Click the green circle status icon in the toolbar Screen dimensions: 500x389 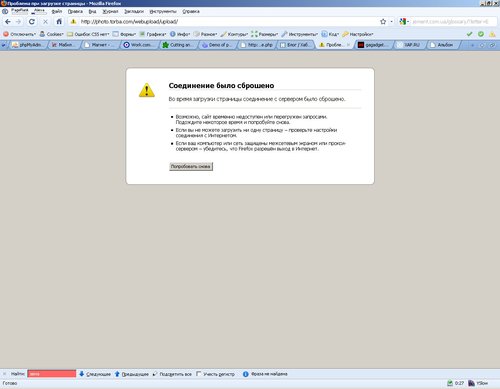pyautogui.click(x=481, y=34)
